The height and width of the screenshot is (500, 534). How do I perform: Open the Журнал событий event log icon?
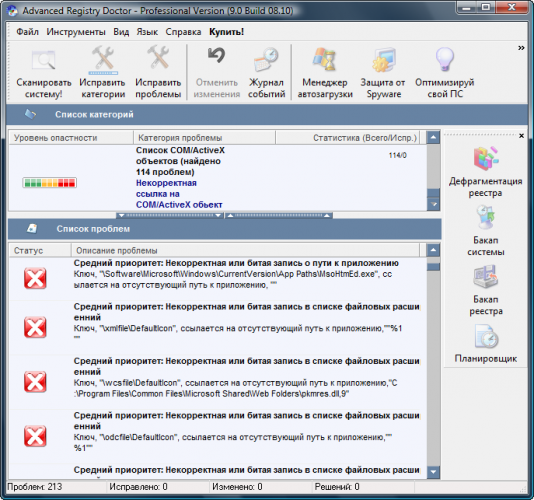(266, 59)
